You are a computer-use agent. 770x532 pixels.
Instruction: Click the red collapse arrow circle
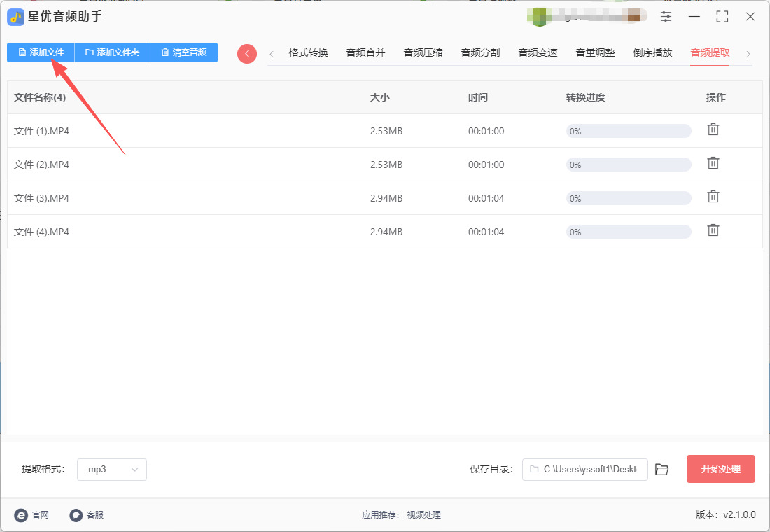coord(247,54)
